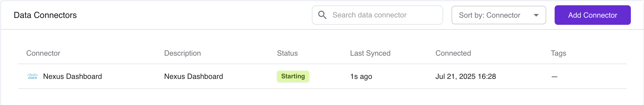Select the Connected column header
The width and height of the screenshot is (644, 105).
point(453,53)
